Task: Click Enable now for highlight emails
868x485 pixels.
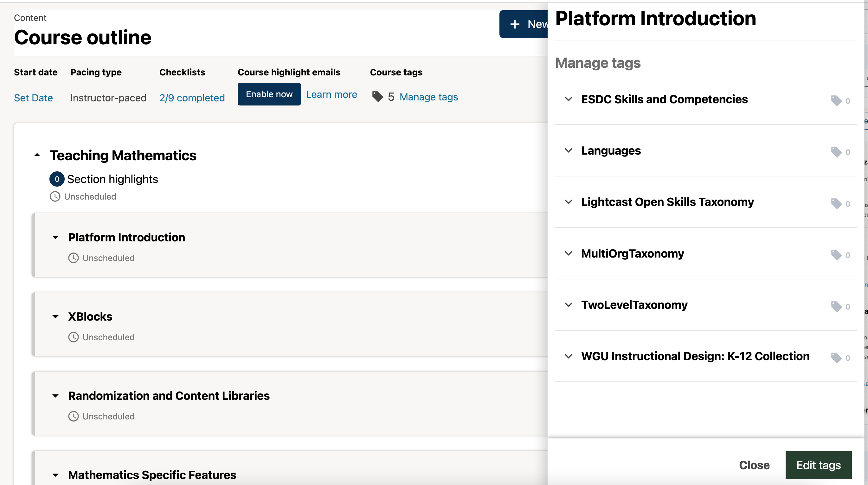Action: [x=269, y=94]
